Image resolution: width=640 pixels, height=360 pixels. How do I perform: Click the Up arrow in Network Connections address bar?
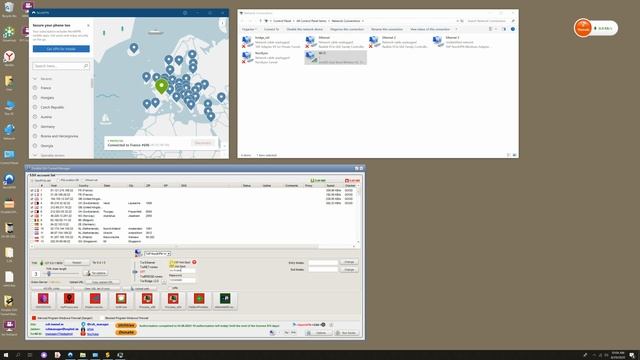tap(260, 21)
